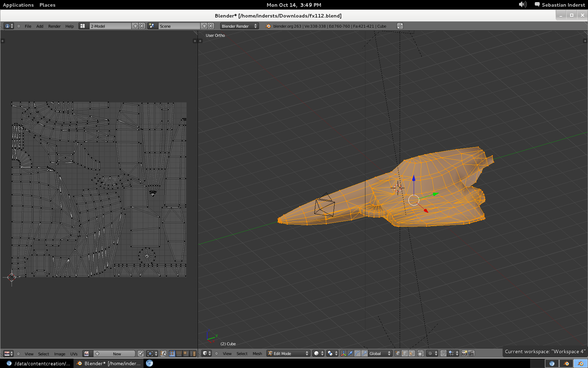Toggle the 3D manipulator axes widget
The height and width of the screenshot is (368, 588).
point(343,353)
